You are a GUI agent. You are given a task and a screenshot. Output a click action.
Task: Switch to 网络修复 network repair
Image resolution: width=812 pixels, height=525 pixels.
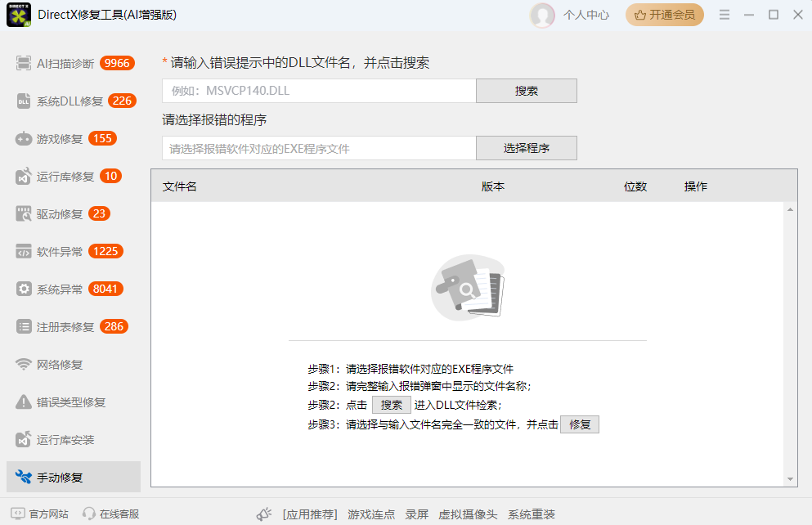pos(57,364)
